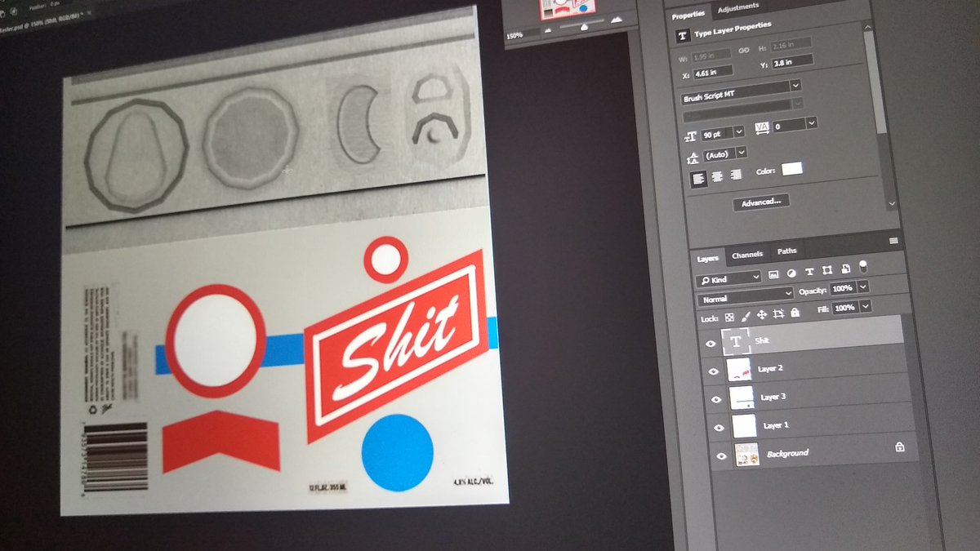Click the lock all padlock icon
The height and width of the screenshot is (551, 980).
point(795,312)
